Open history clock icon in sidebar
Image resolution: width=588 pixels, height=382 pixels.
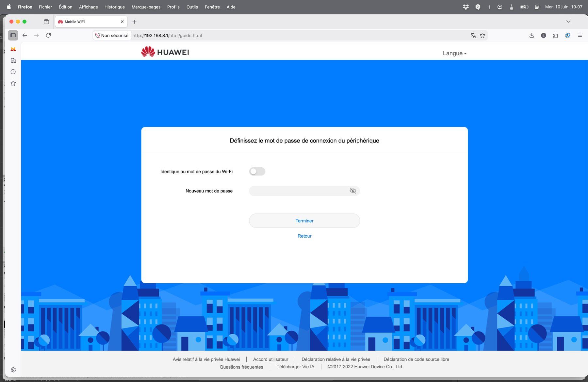[x=13, y=72]
